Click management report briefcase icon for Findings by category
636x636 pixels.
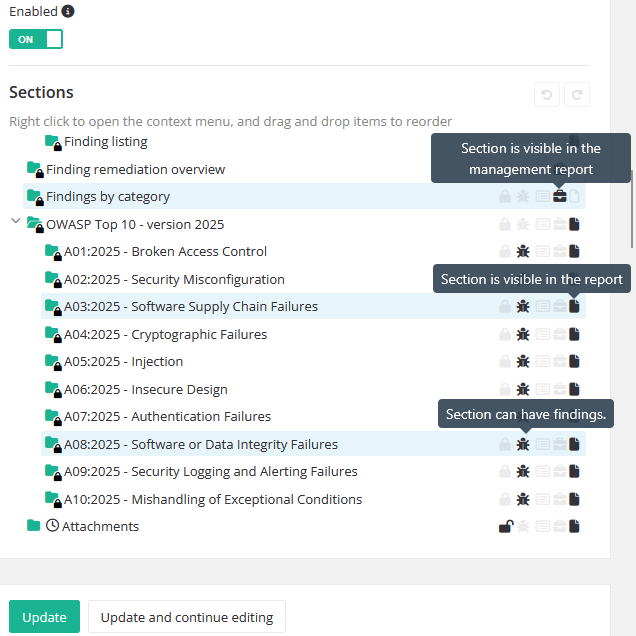click(559, 197)
